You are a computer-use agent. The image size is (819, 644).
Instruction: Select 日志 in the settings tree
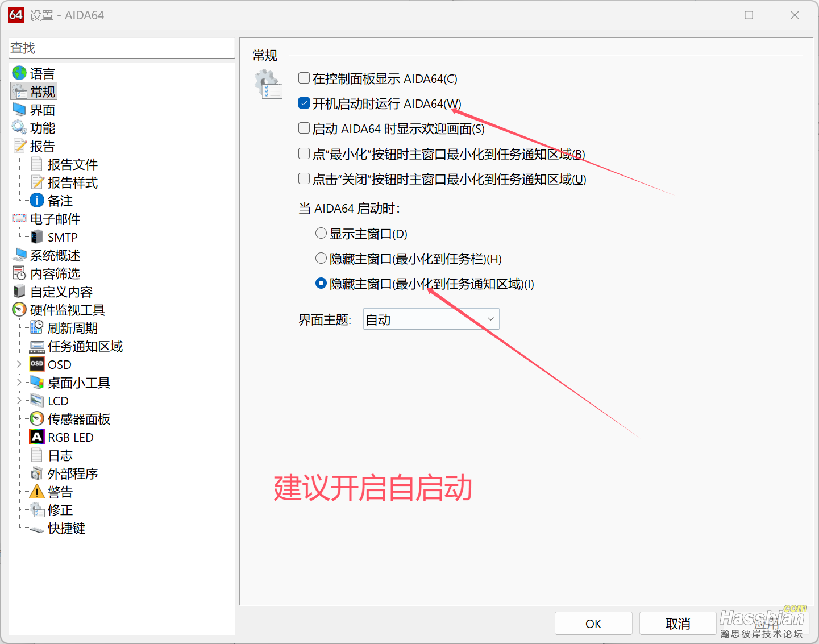point(60,455)
